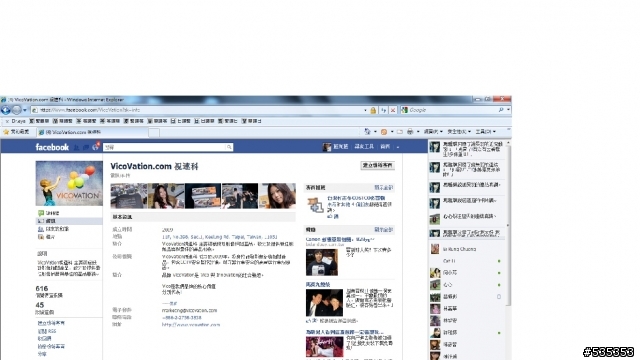
Task: Click the VicoVation page profile picture
Action: (x=69, y=183)
